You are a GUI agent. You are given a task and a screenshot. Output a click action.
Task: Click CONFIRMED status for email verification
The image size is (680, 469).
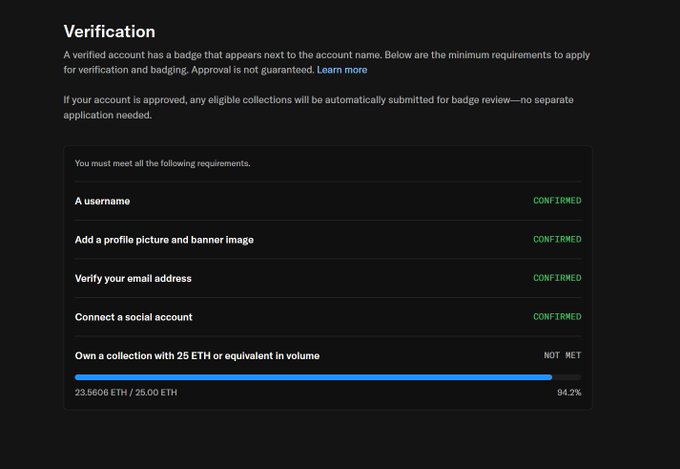[557, 278]
